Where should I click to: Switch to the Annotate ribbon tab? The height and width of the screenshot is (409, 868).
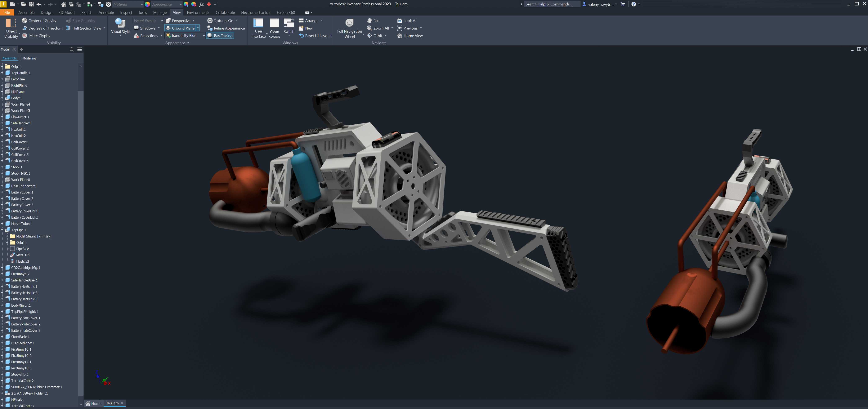click(106, 13)
